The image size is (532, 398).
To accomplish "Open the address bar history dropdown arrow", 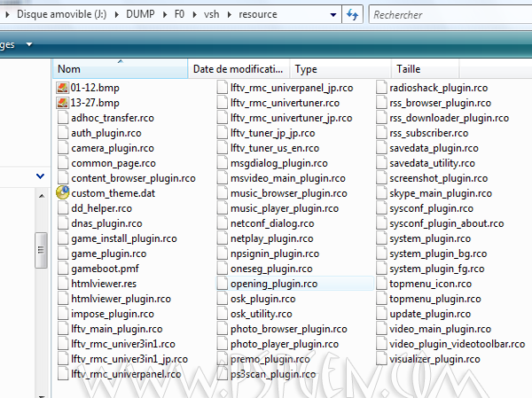I will click(332, 15).
